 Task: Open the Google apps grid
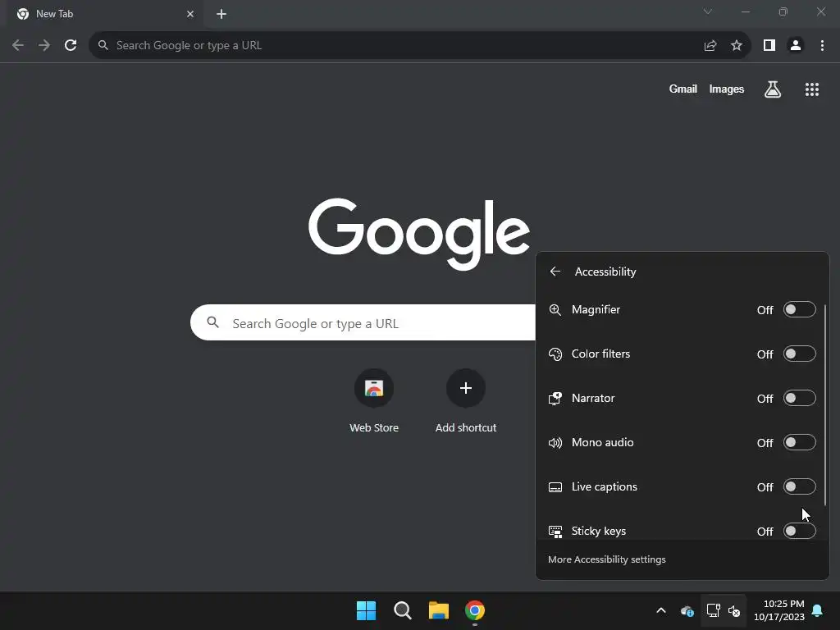[812, 89]
